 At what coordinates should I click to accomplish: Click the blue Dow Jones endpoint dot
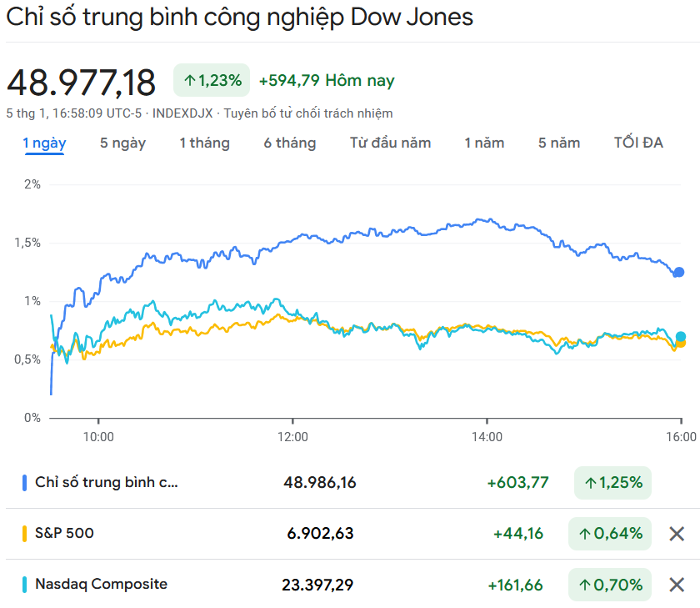click(x=678, y=272)
